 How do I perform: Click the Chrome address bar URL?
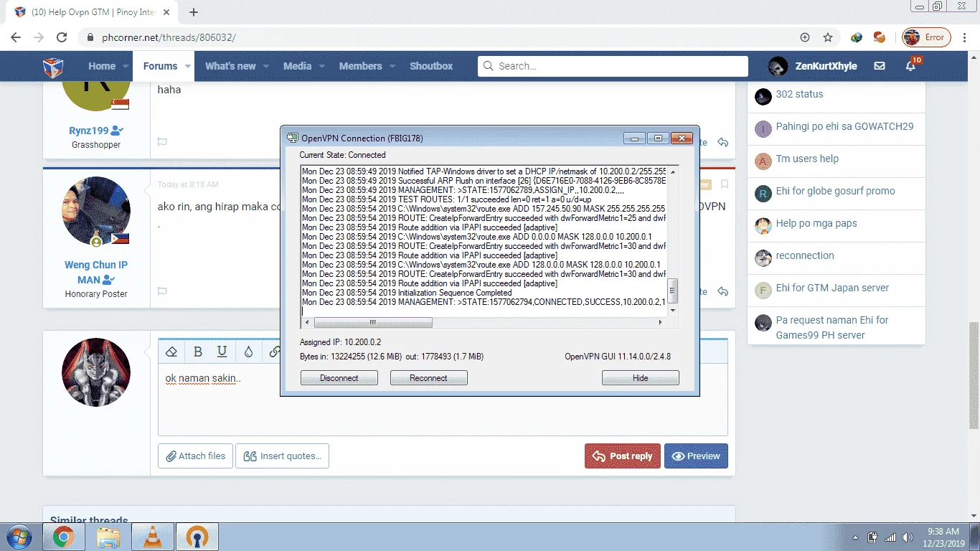[169, 37]
